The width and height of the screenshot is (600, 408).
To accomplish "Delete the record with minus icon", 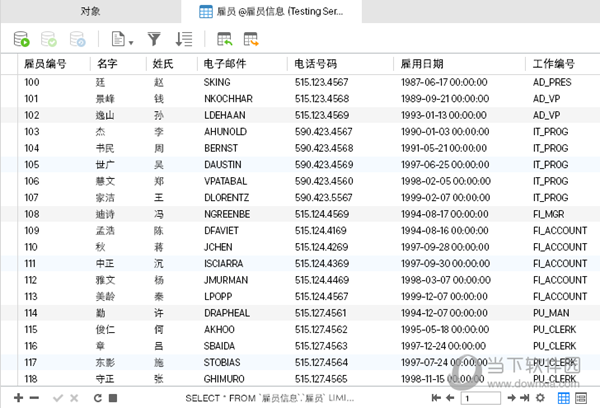I will pos(34,398).
